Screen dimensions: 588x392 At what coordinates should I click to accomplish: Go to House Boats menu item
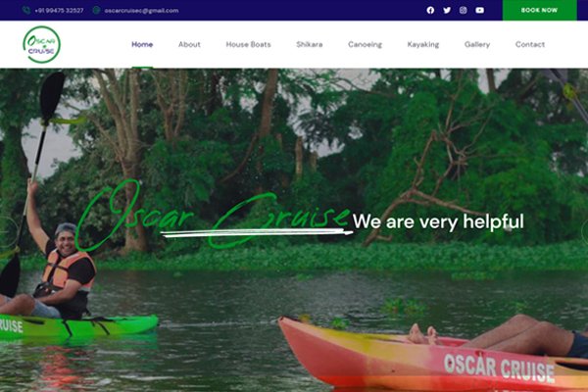pyautogui.click(x=248, y=44)
